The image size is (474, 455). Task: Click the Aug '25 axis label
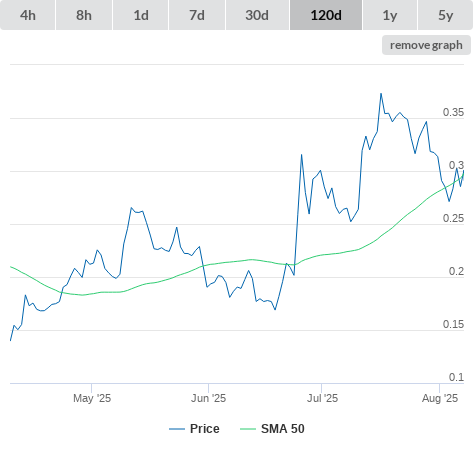click(x=440, y=398)
